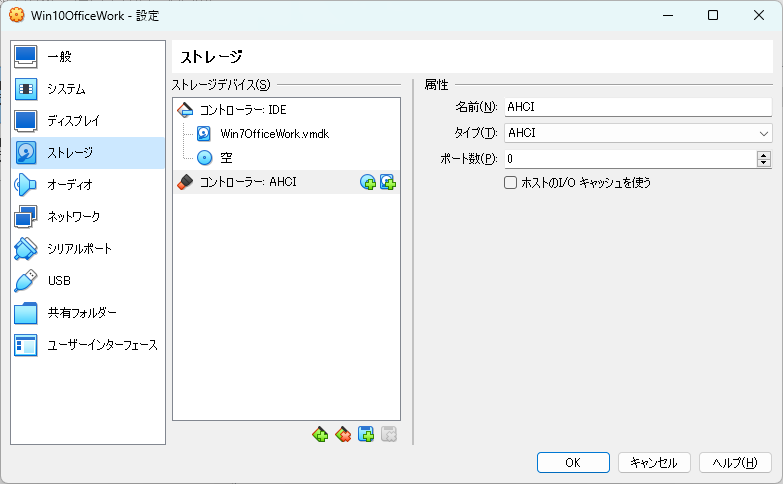Click the ストレージ disk icon in sidebar
The image size is (783, 484).
pyautogui.click(x=25, y=153)
